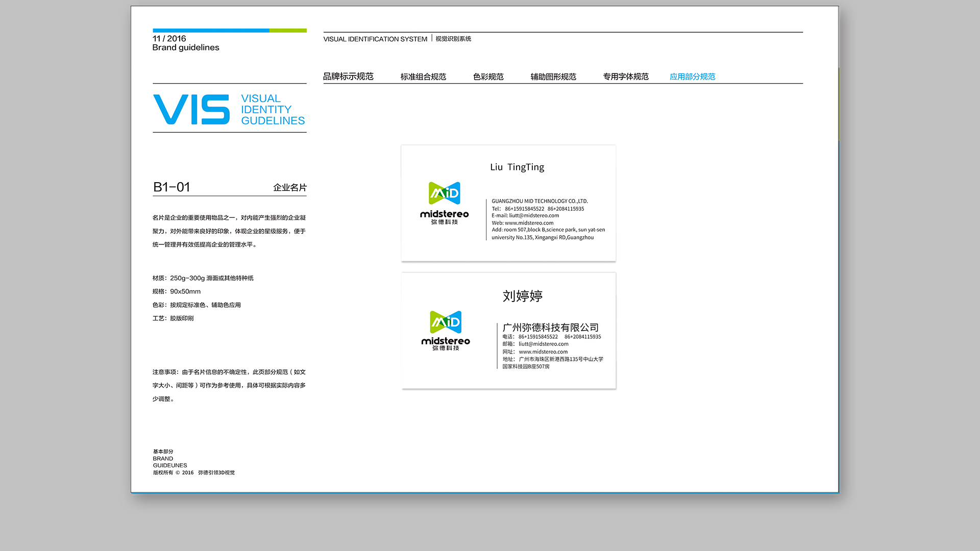Image resolution: width=980 pixels, height=551 pixels.
Task: Click 网址 www.midstereo.com on Chinese card
Action: [x=535, y=352]
